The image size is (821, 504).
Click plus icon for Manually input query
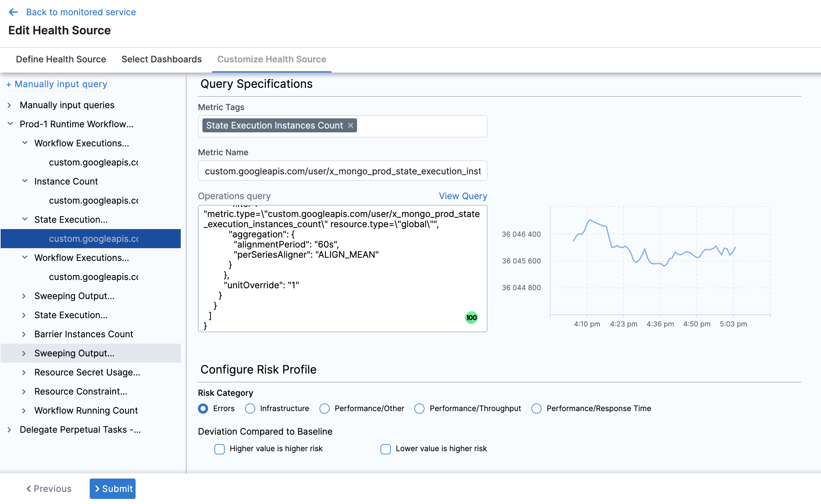9,85
